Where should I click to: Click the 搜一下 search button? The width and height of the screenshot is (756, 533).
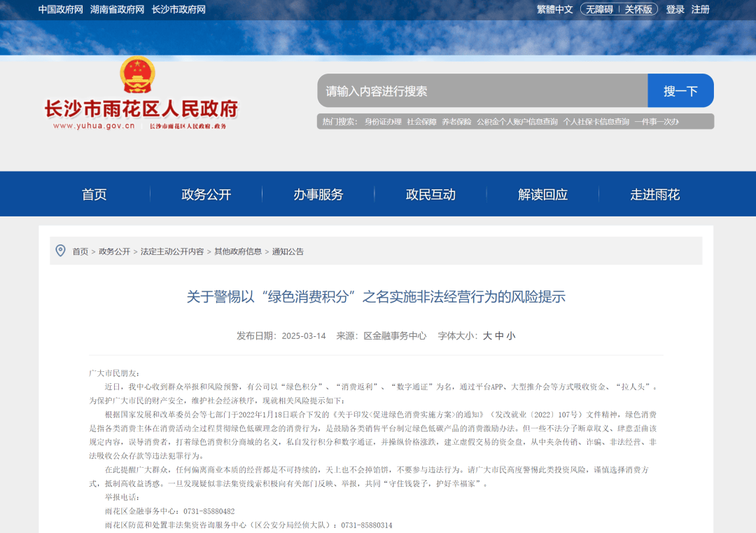point(680,91)
